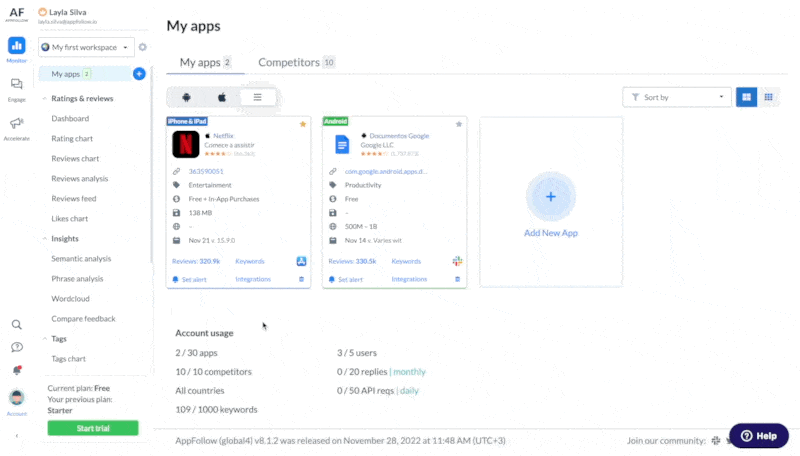Screen dimensions: 800x456
Task: Open Likes chart in sidebar
Action: (69, 218)
